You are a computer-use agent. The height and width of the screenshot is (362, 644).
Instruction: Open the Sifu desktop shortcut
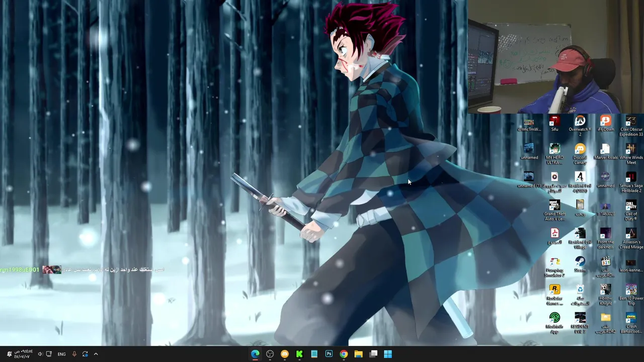point(554,124)
